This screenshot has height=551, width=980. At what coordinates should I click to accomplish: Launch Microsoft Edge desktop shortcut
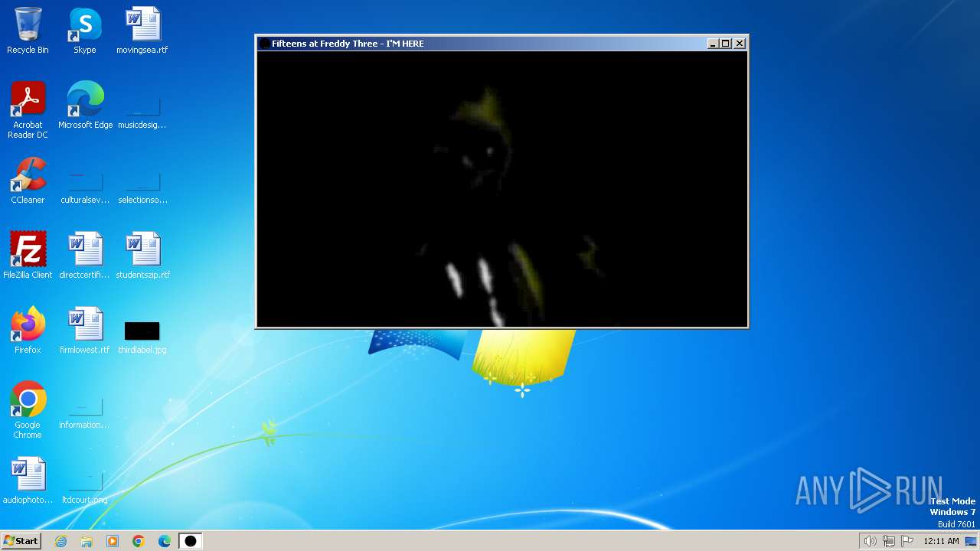[x=85, y=106]
